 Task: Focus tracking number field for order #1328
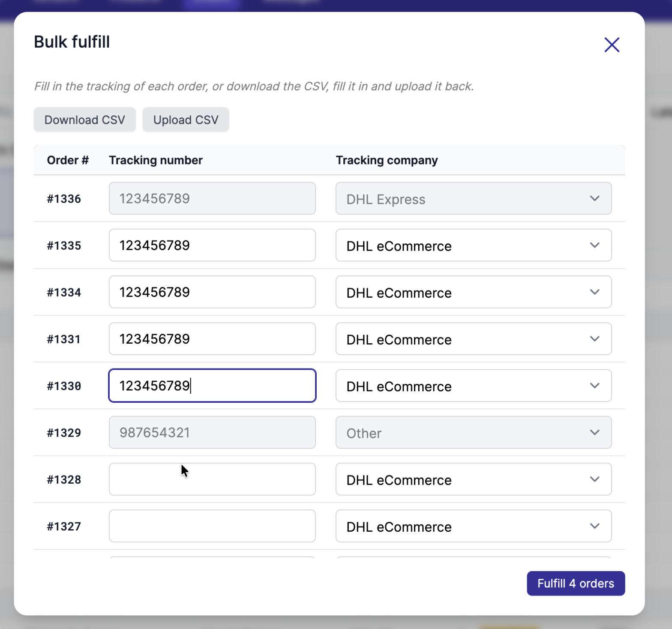pos(212,479)
